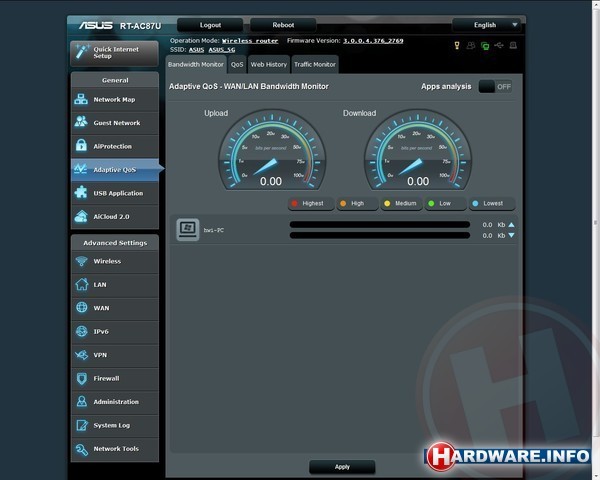Click the System Log notepad icon
The image size is (600, 480).
82,425
